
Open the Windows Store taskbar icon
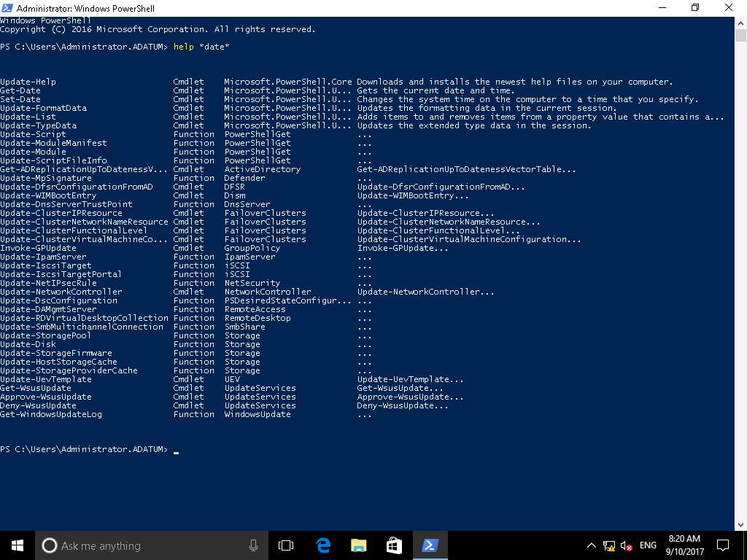[394, 545]
